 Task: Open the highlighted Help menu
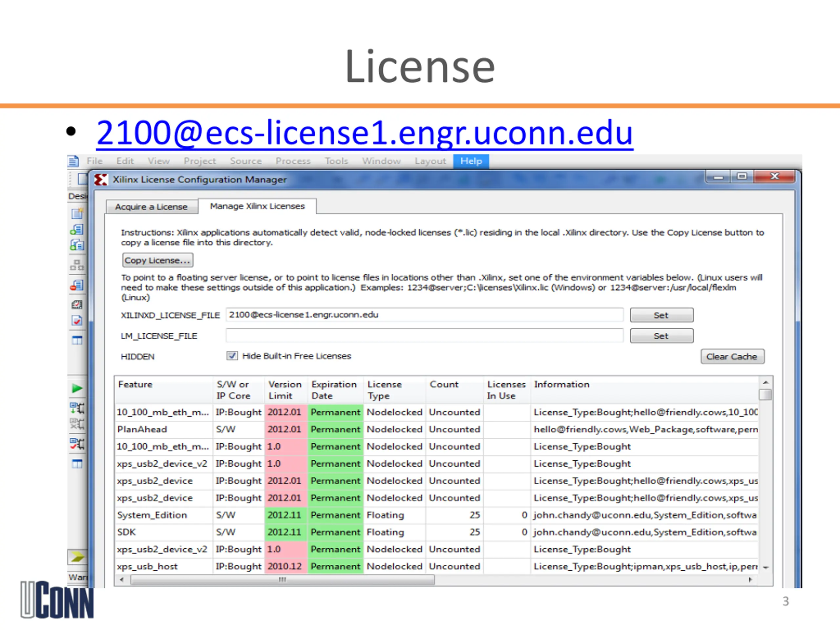click(x=471, y=161)
